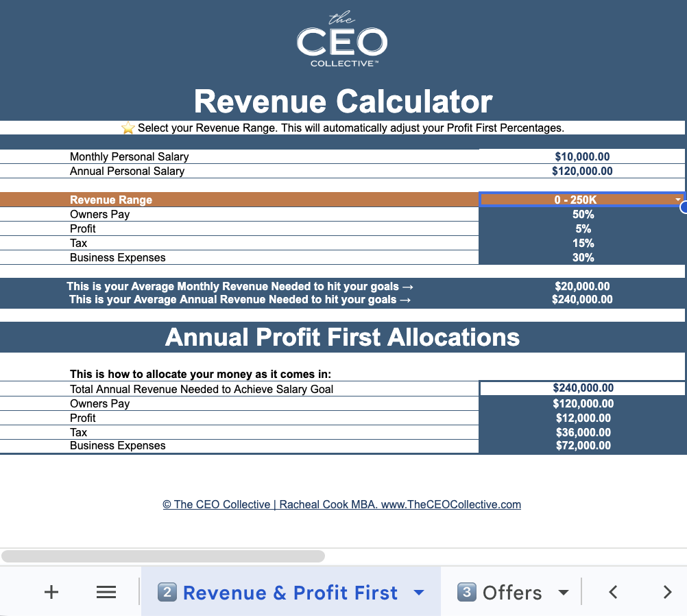This screenshot has width=687, height=616.
Task: Click the scroll sheet tabs left arrow
Action: pyautogui.click(x=614, y=592)
